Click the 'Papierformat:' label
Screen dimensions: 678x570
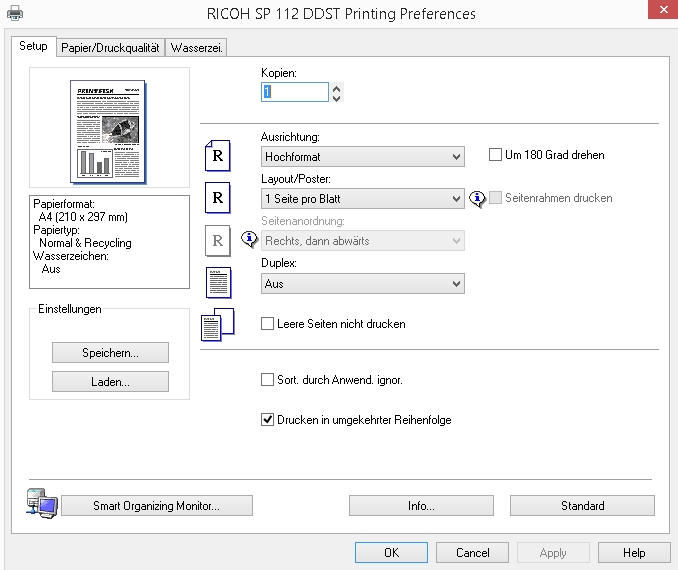tap(64, 204)
